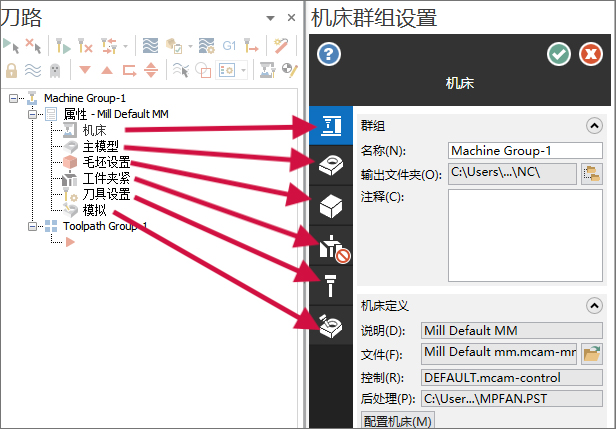Switch to the Master Model sidebar tab
Viewport: 616px width, 429px height.
331,165
